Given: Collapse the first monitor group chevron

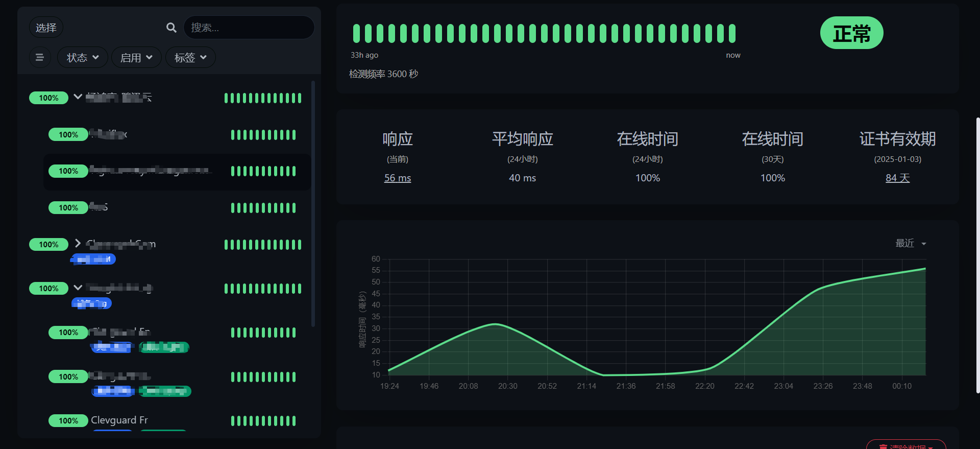Looking at the screenshot, I should click(78, 96).
